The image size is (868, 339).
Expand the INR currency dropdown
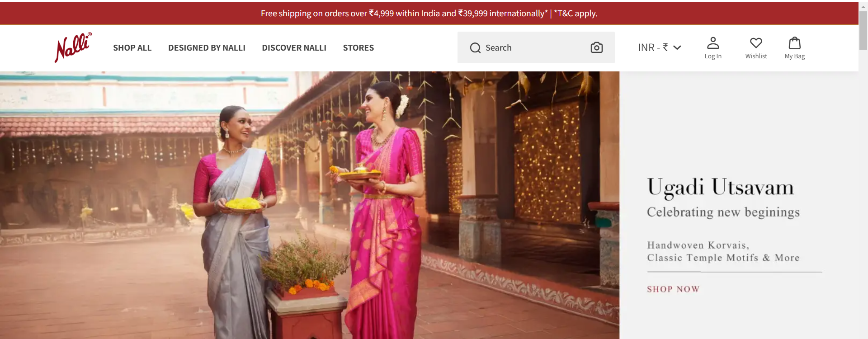(660, 47)
